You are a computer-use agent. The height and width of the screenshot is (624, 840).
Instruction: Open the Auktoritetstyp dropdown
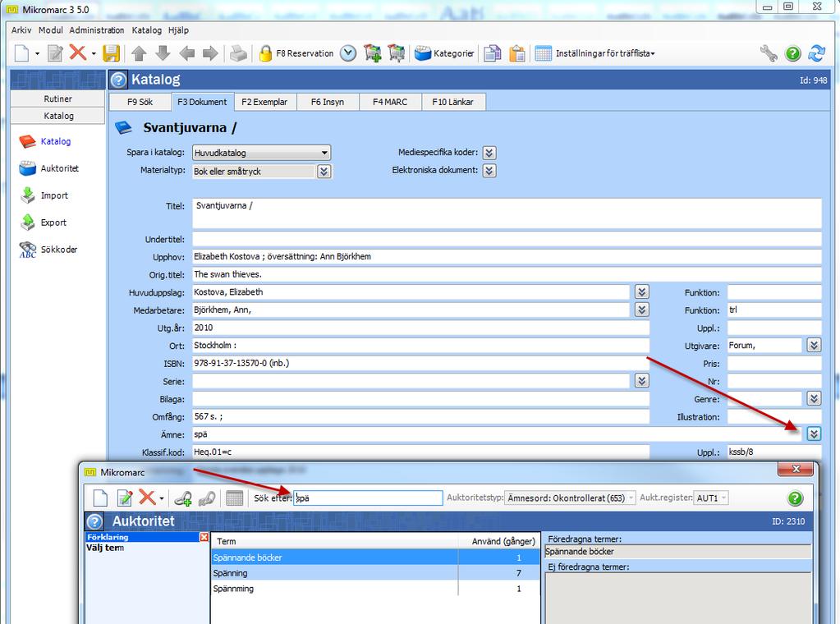pos(571,498)
